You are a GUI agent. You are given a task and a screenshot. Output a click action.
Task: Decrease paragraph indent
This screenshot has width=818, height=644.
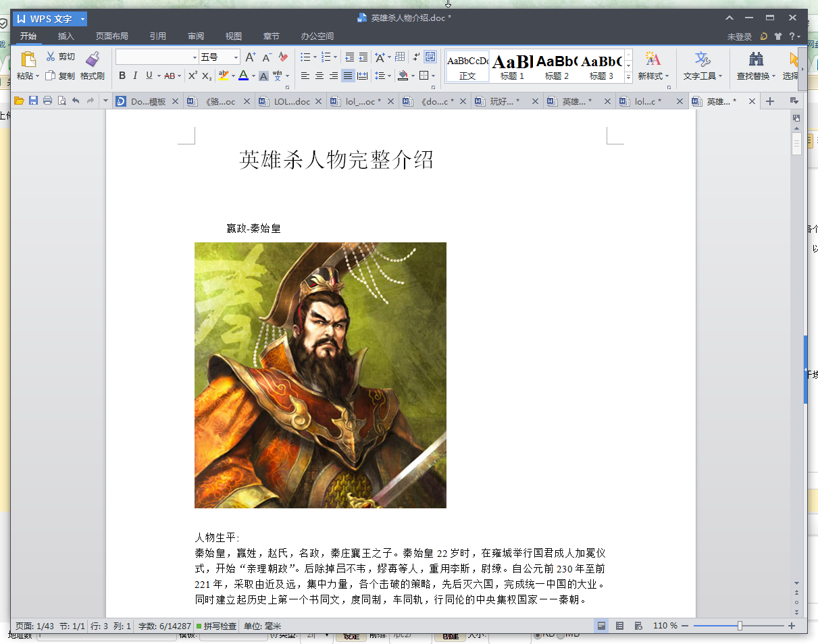pyautogui.click(x=349, y=57)
